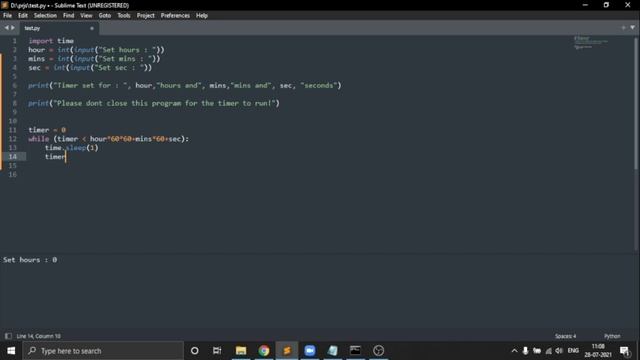Viewport: 640px width, 360px height.
Task: Open Task View in taskbar
Action: (217, 351)
